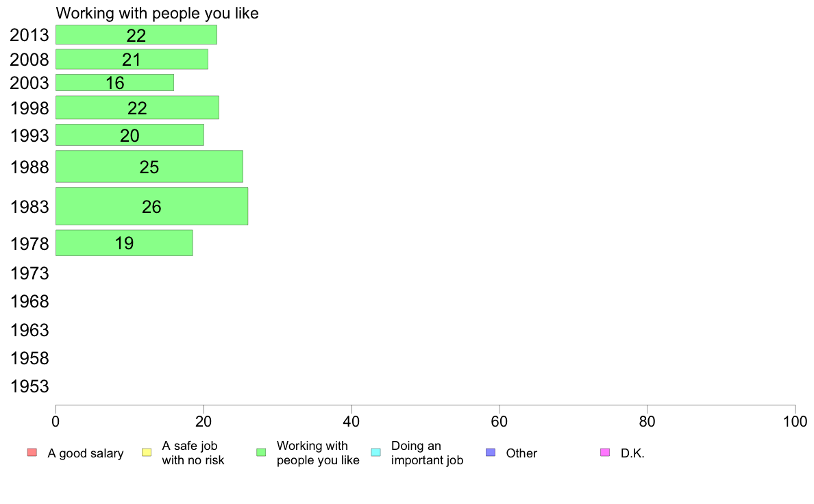Select the 1993 bar showing 20
814x504 pixels.
[129, 135]
